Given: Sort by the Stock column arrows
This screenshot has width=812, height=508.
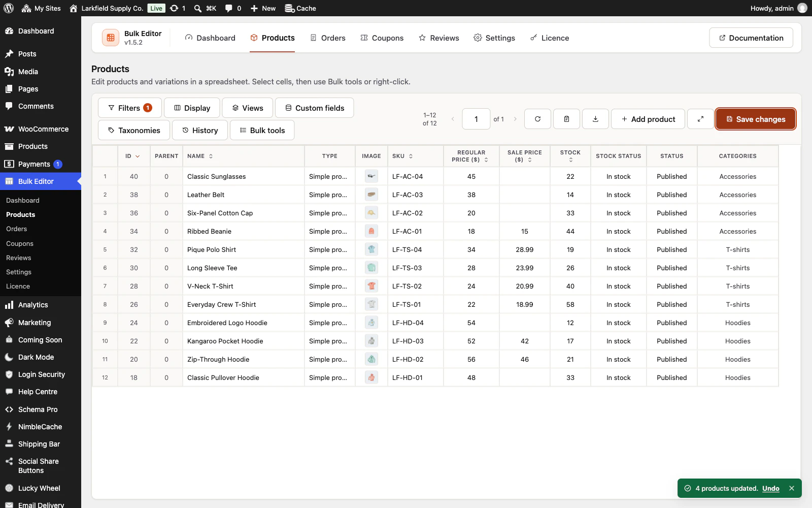Looking at the screenshot, I should (x=570, y=160).
